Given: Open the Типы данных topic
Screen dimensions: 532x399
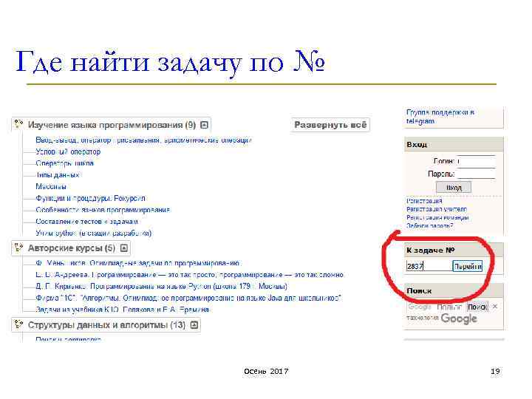Looking at the screenshot, I should click(58, 175).
